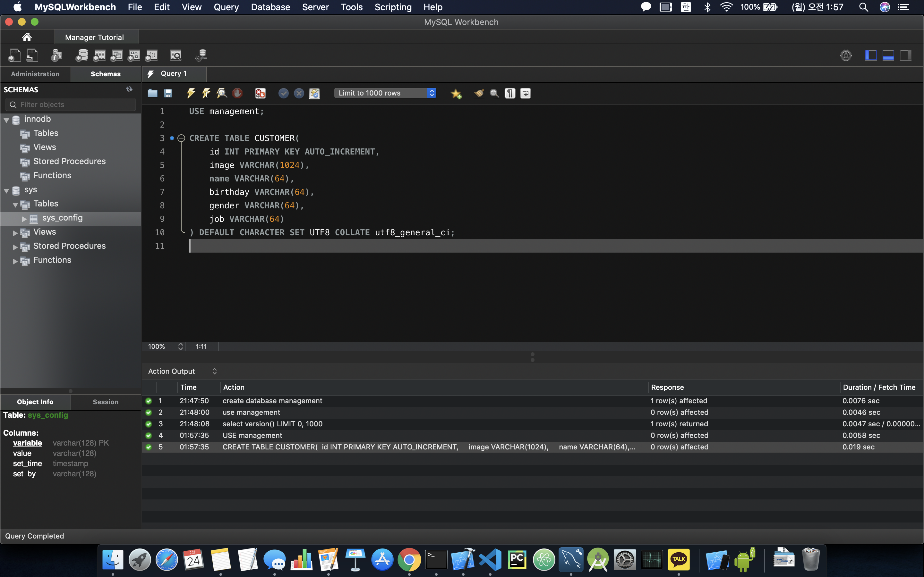Toggle bottom output panel visibility
The width and height of the screenshot is (924, 577).
click(888, 55)
